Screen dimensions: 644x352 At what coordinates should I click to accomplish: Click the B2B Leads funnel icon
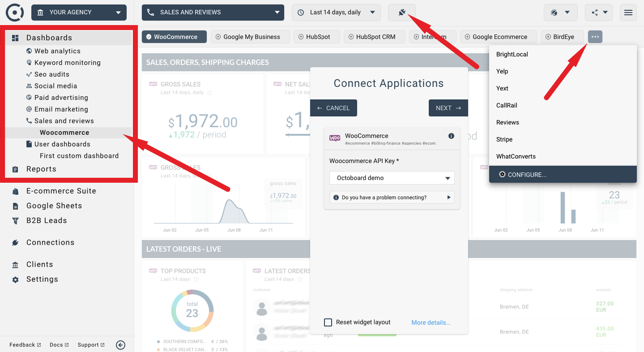click(16, 221)
